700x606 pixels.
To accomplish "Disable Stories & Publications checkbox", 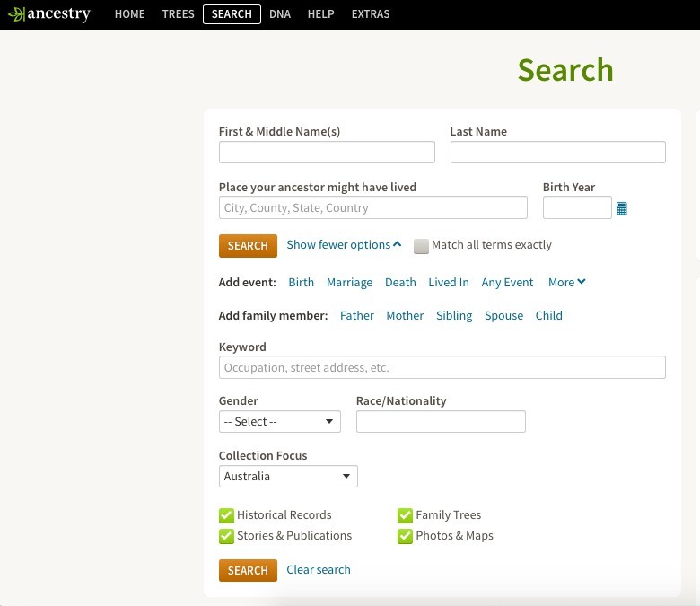I will point(226,536).
